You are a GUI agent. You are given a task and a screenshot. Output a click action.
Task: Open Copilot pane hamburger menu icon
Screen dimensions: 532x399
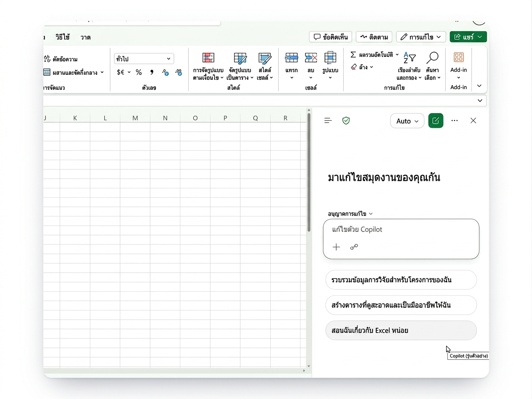tap(328, 120)
